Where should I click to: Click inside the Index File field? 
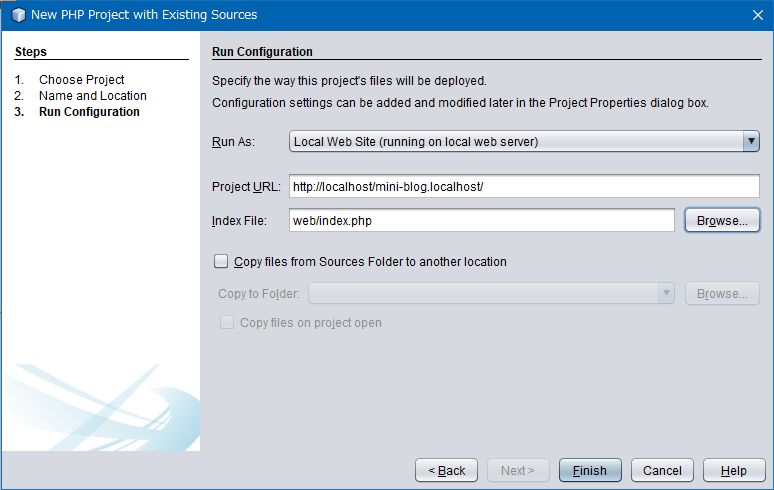482,220
